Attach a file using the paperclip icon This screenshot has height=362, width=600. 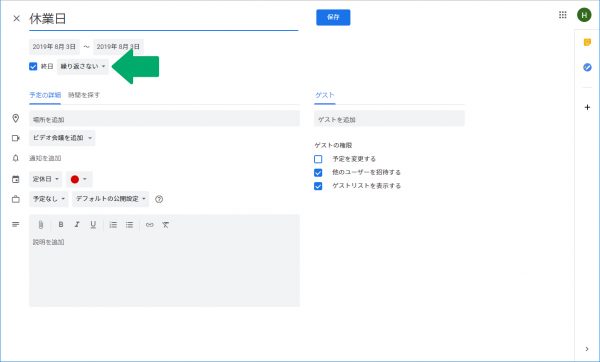click(41, 225)
